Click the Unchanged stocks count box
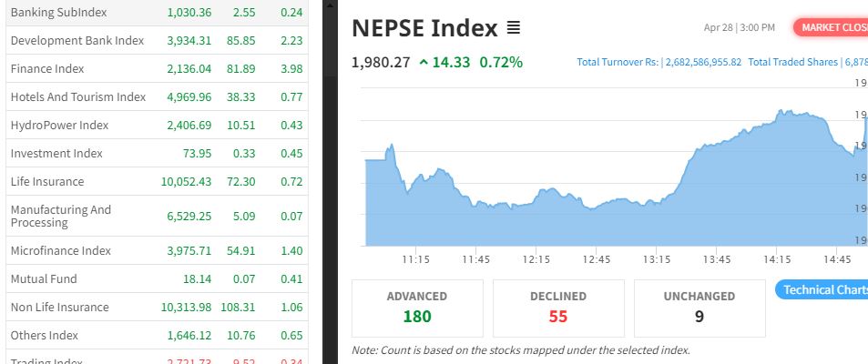Image resolution: width=868 pixels, height=364 pixels. pos(700,308)
